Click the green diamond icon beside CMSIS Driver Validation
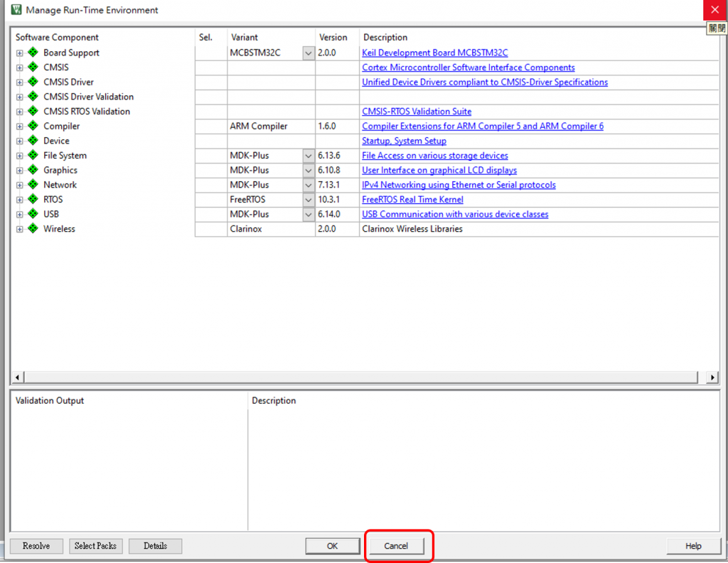 (x=33, y=96)
